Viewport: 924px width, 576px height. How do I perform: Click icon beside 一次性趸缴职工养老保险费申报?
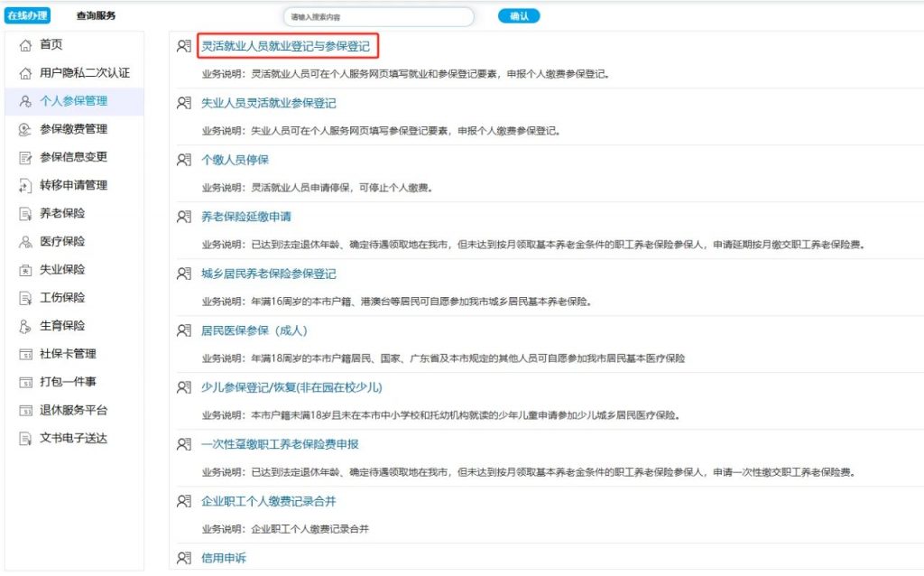pyautogui.click(x=184, y=444)
